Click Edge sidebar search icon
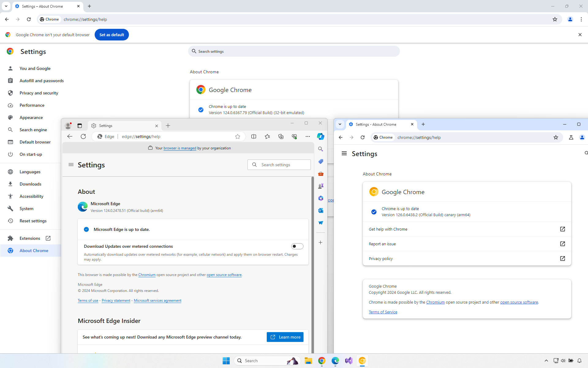Viewport: 588px width, 368px height. pyautogui.click(x=321, y=149)
